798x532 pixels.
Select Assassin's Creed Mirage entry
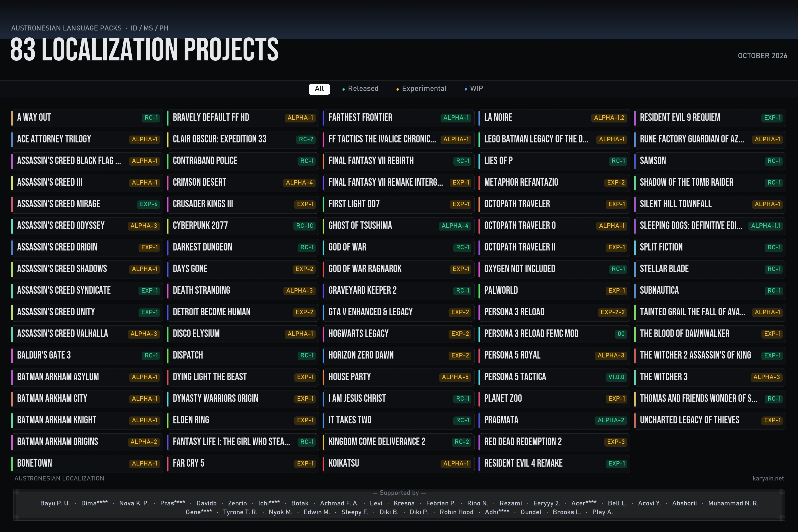[87, 204]
